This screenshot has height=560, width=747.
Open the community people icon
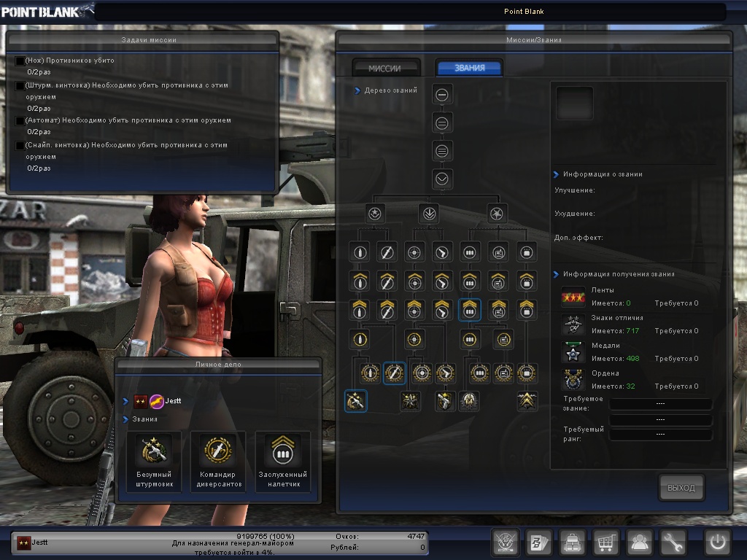[639, 542]
